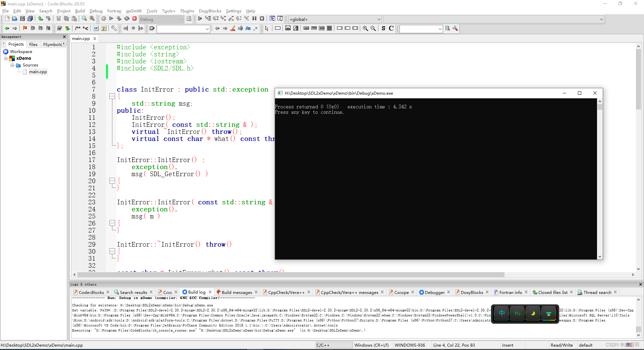Insert a DoxyBlocks line comment
The width and height of the screenshot is (644, 350).
pyautogui.click(x=86, y=29)
